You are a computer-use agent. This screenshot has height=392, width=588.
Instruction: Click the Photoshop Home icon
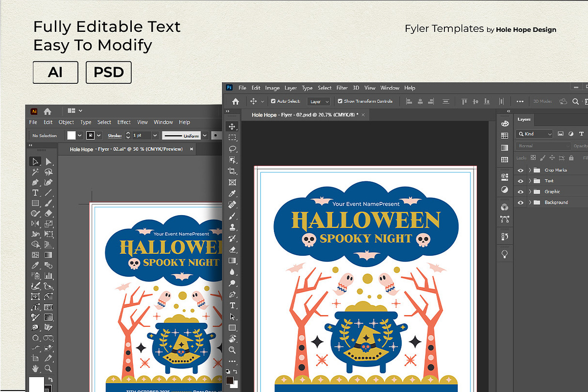[235, 101]
